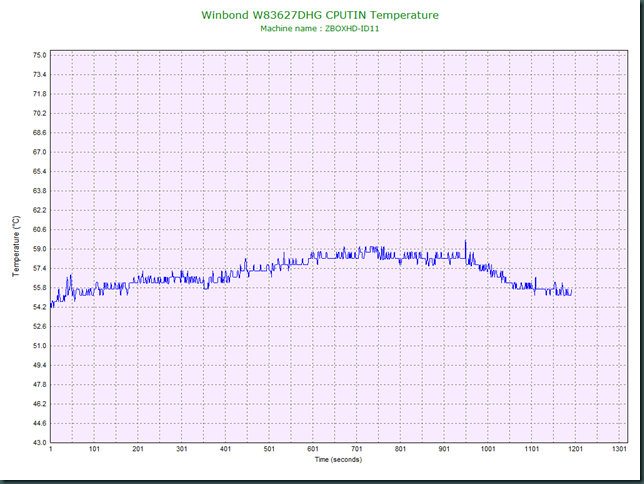This screenshot has width=644, height=484.
Task: Click the end of the blue temperature line
Action: [x=571, y=292]
